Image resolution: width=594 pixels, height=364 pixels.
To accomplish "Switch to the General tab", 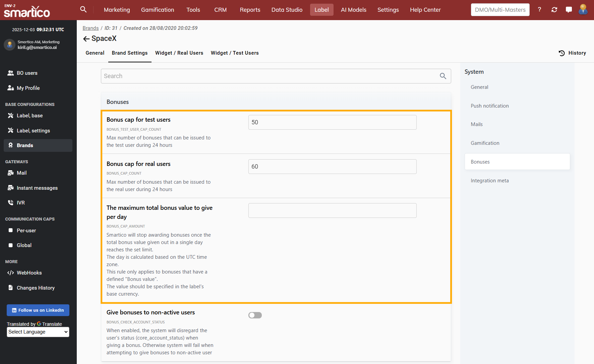I will tap(95, 53).
